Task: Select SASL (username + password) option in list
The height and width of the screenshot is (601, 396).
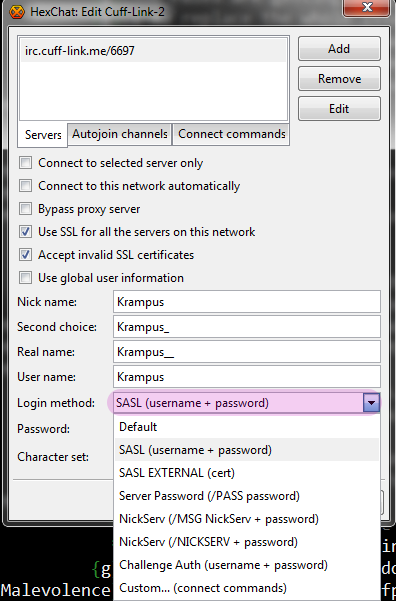Action: click(247, 450)
